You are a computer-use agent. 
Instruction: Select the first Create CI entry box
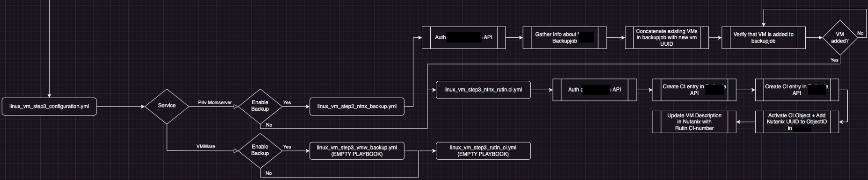694,90
